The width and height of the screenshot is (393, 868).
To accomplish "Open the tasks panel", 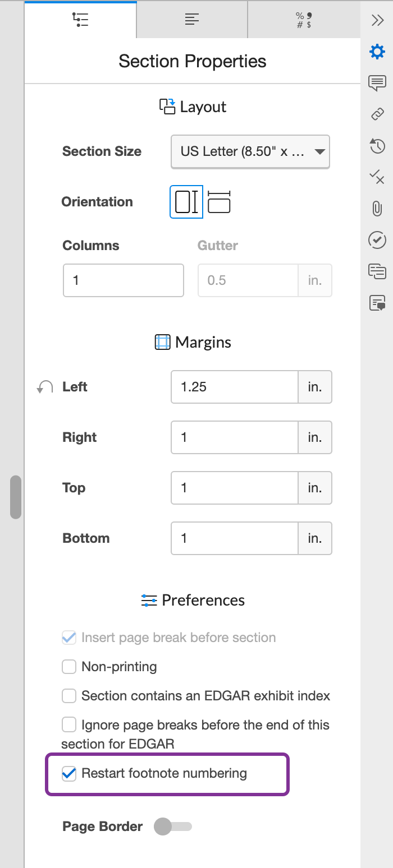I will coord(377,240).
